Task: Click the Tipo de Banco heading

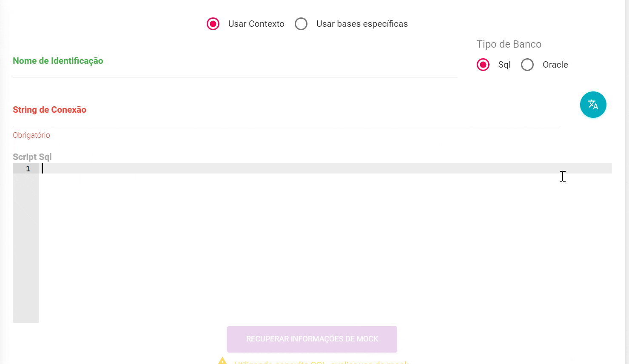Action: (x=509, y=44)
